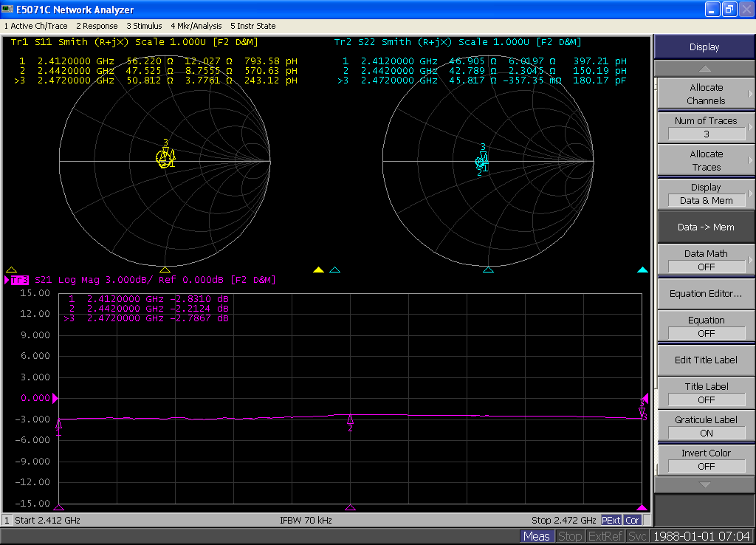756x545 pixels.
Task: Open the Equation Editor
Action: point(705,293)
